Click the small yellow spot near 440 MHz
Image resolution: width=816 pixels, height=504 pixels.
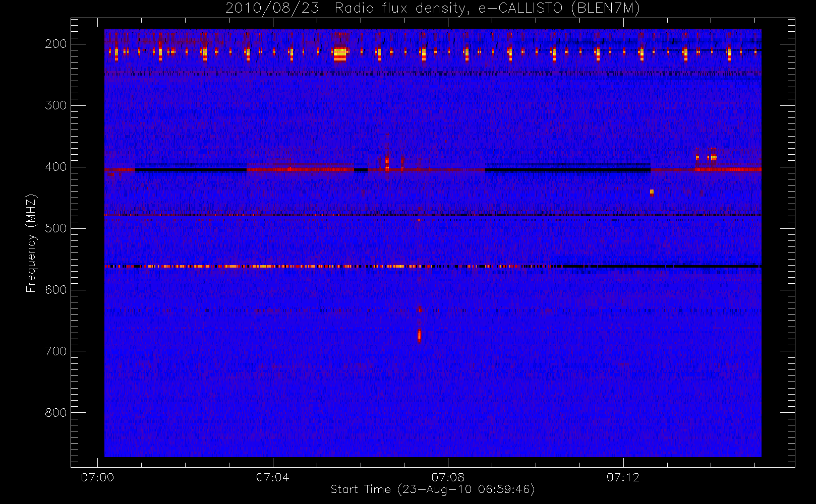pos(652,192)
